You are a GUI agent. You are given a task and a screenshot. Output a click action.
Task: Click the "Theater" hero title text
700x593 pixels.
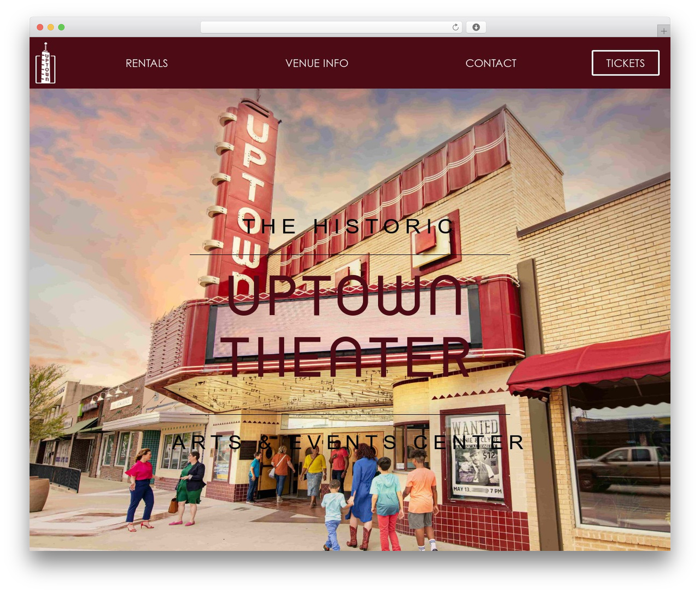click(345, 357)
